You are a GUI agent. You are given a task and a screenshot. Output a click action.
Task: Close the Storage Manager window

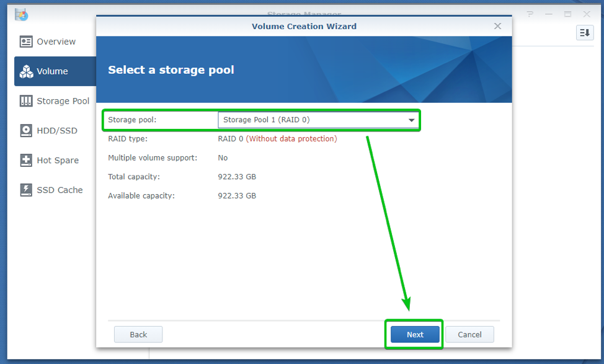586,14
